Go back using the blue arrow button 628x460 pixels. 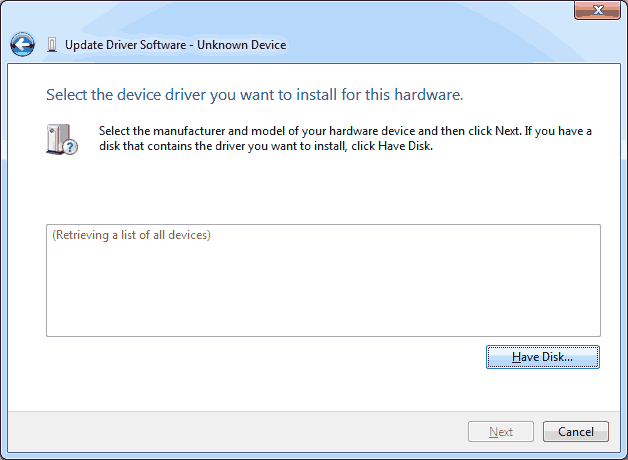(22, 44)
